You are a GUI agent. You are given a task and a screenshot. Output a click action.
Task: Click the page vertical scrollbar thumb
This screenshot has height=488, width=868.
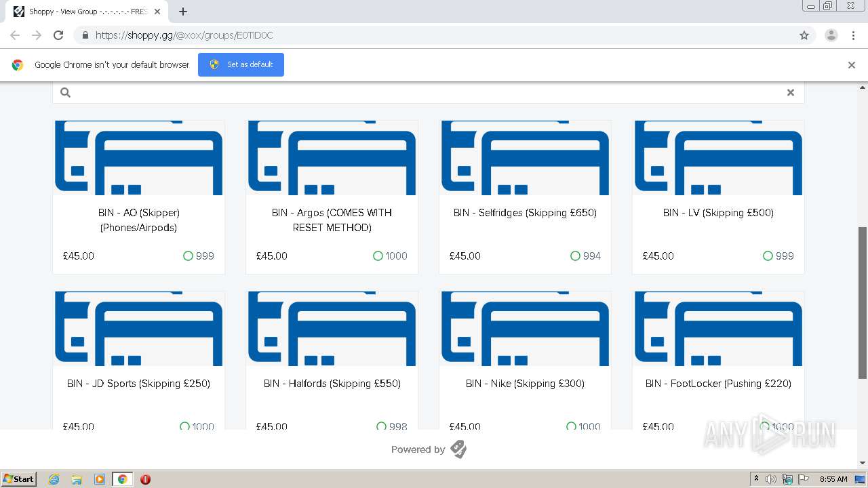pyautogui.click(x=863, y=303)
